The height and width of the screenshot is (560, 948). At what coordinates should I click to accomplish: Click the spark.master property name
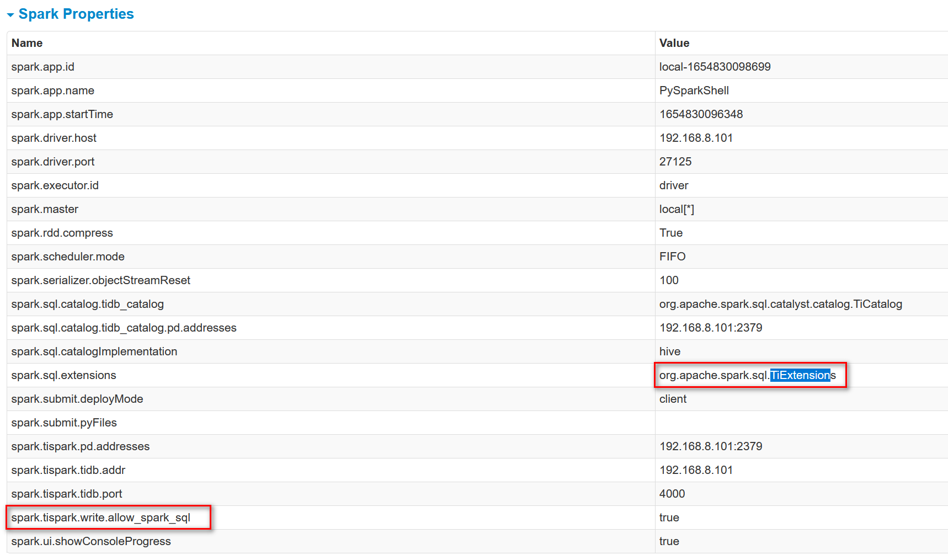tap(45, 209)
